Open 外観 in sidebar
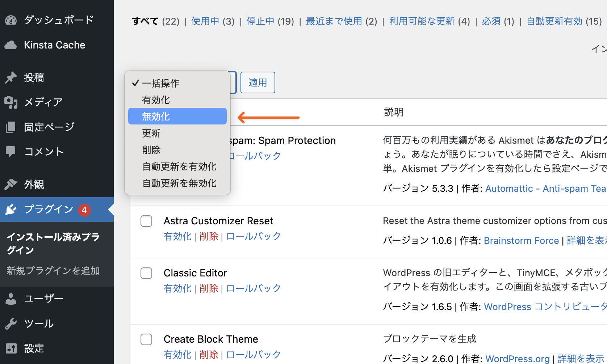The height and width of the screenshot is (364, 607). click(x=57, y=184)
